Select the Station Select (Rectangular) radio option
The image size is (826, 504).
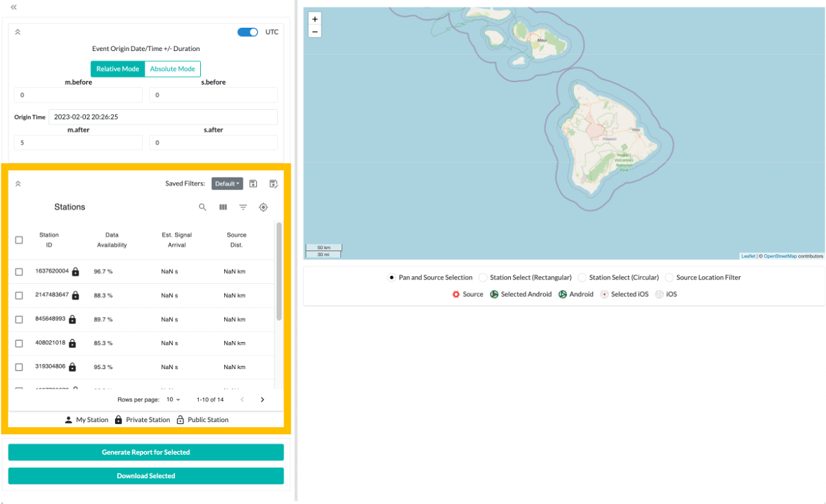point(483,277)
